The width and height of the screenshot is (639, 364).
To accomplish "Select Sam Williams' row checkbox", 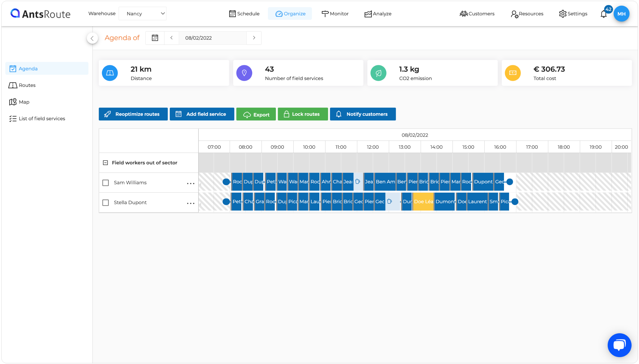I will pyautogui.click(x=106, y=183).
